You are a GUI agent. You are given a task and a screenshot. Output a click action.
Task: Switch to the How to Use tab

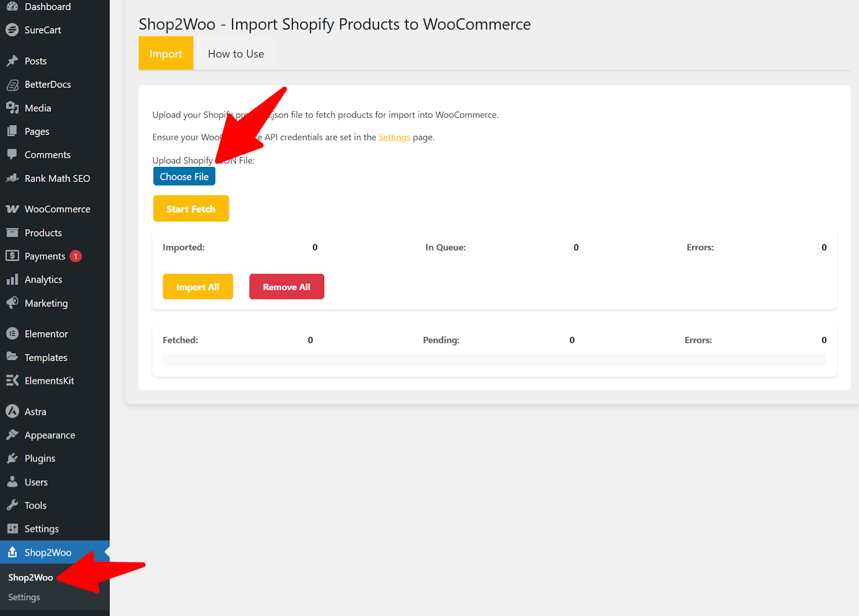click(x=236, y=54)
